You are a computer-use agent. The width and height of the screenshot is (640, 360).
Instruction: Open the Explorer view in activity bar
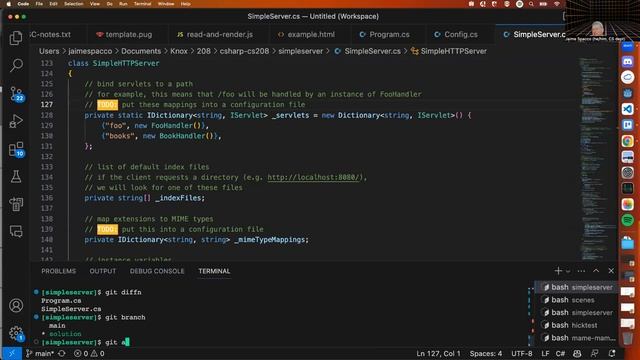click(16, 38)
